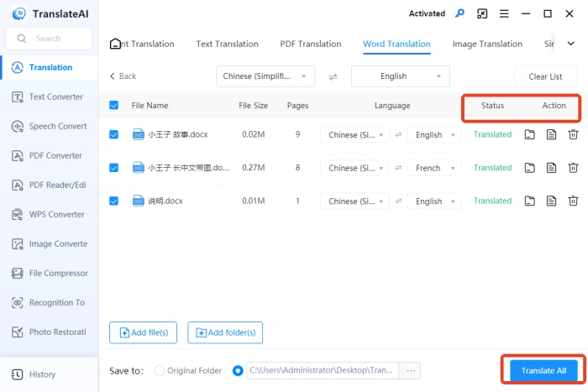This screenshot has height=392, width=588.
Task: Switch to Text Translation tab
Action: (228, 44)
